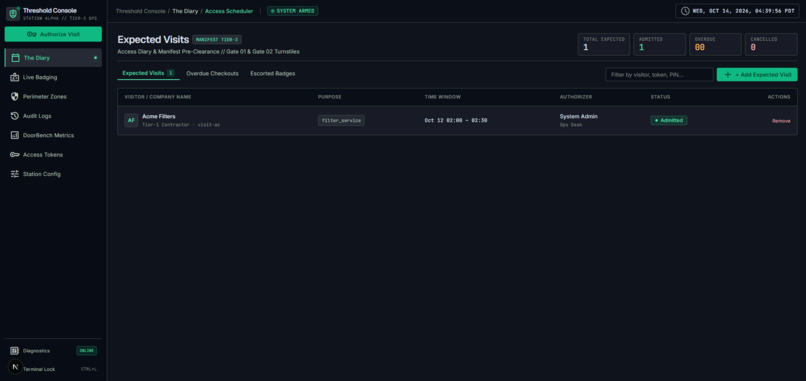Open Diagnostics panel
This screenshot has width=806, height=381.
point(53,351)
